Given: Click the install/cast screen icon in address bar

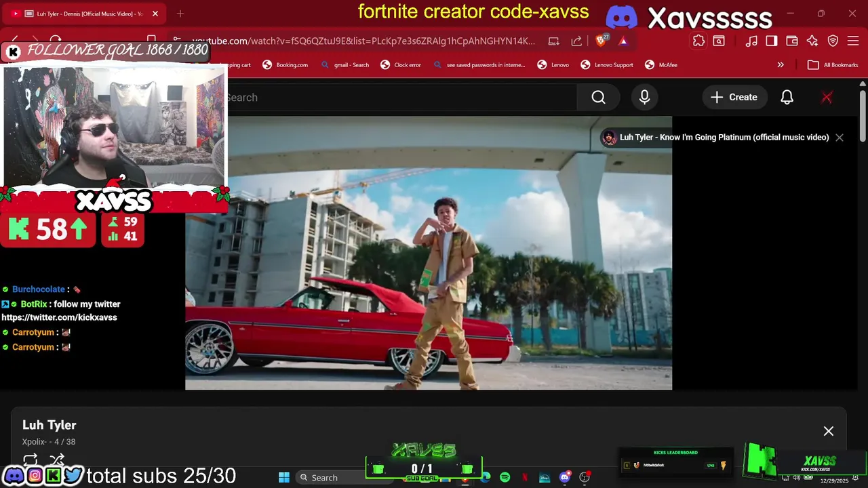Looking at the screenshot, I should pyautogui.click(x=554, y=41).
